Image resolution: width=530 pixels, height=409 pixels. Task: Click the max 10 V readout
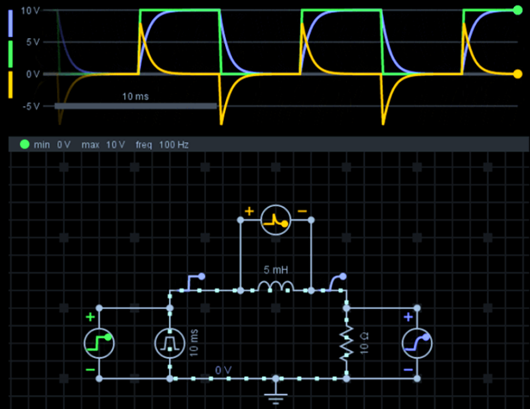click(x=103, y=145)
